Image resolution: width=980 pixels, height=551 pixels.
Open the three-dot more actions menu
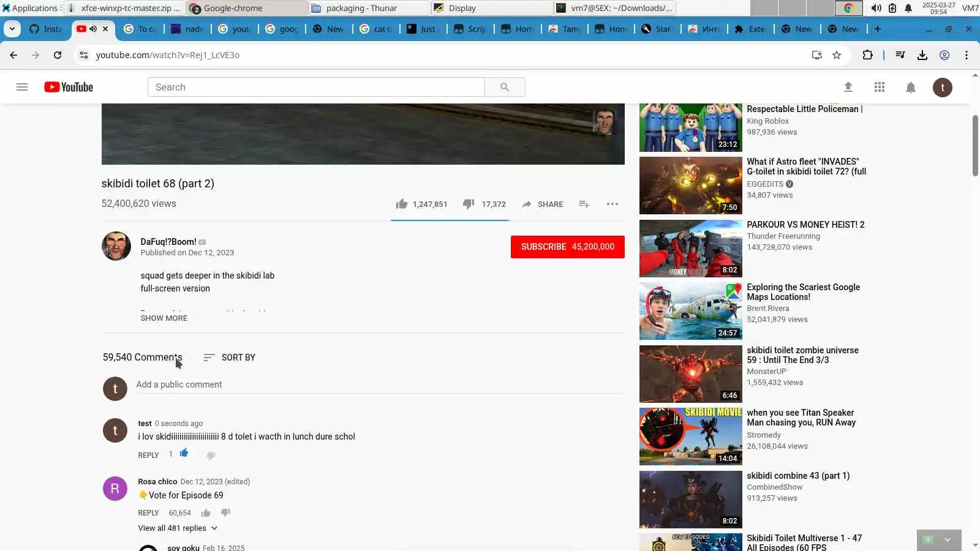click(x=612, y=204)
